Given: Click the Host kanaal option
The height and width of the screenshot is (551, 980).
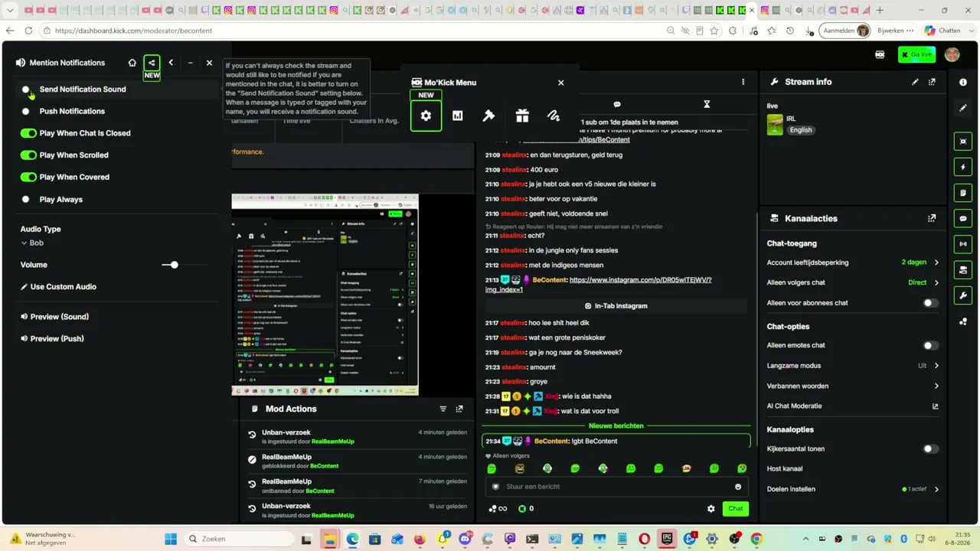Looking at the screenshot, I should [785, 469].
